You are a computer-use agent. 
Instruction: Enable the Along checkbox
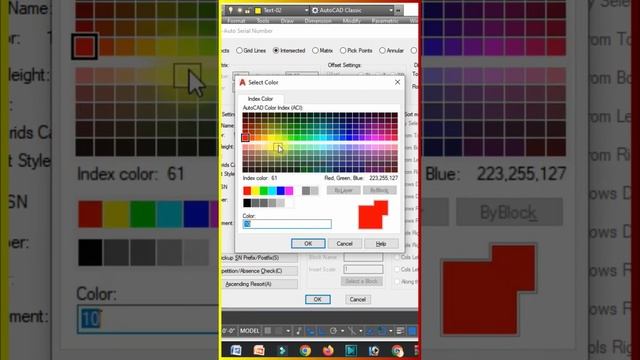397,282
